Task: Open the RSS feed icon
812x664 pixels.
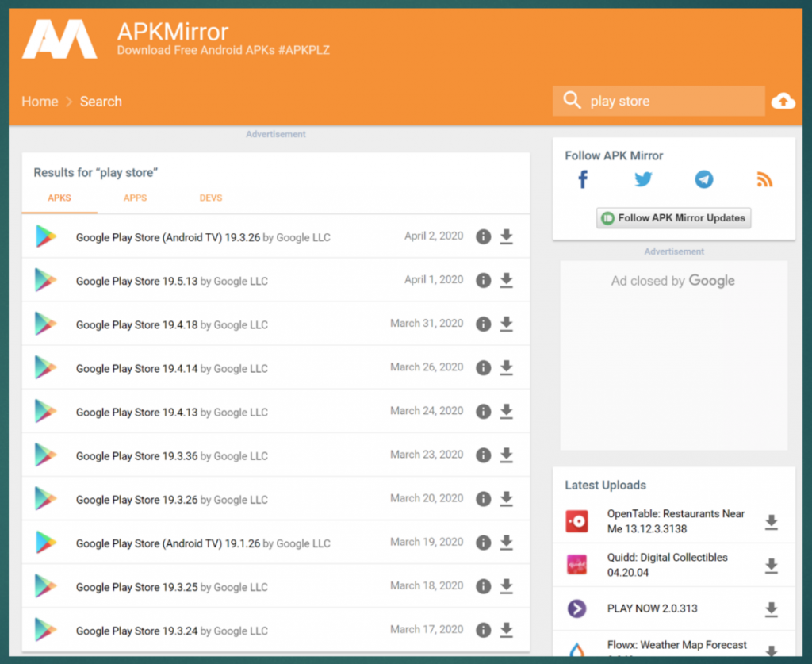Action: coord(764,180)
